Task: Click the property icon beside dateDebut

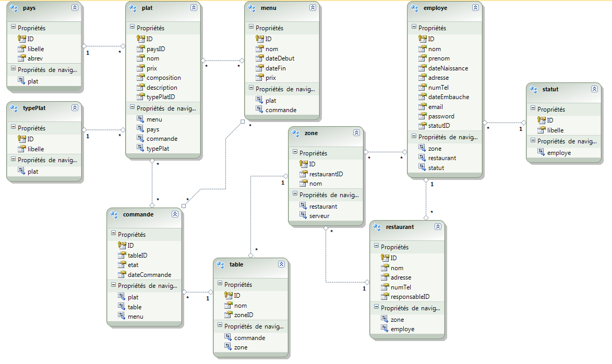Action: coord(260,58)
